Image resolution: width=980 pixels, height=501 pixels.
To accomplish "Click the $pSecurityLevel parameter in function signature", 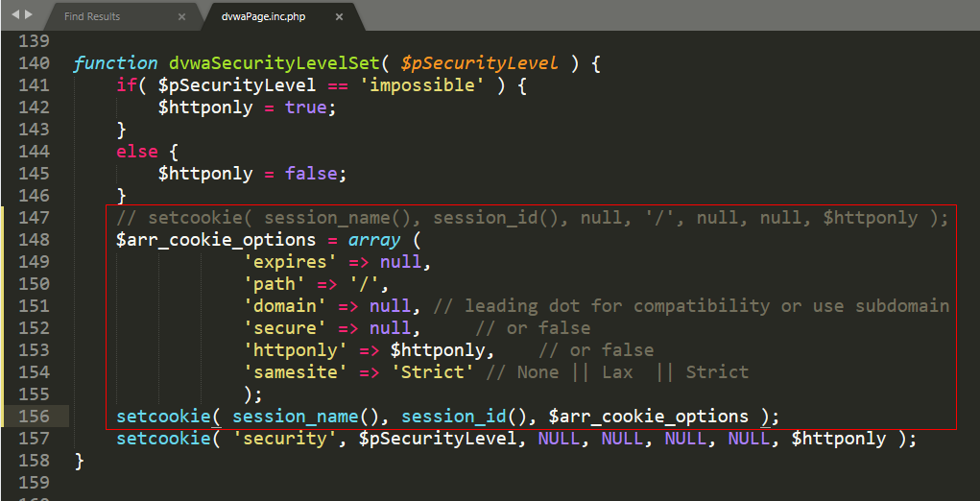I will (x=479, y=63).
